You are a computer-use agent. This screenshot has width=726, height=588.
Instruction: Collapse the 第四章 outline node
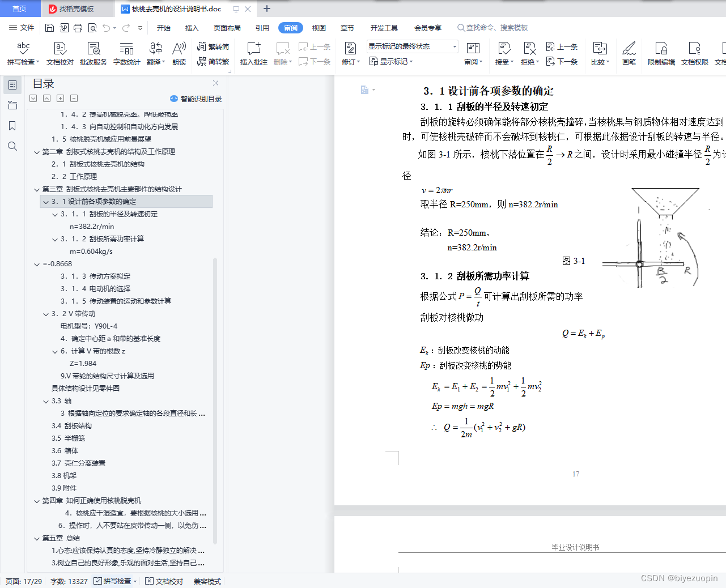tap(37, 501)
